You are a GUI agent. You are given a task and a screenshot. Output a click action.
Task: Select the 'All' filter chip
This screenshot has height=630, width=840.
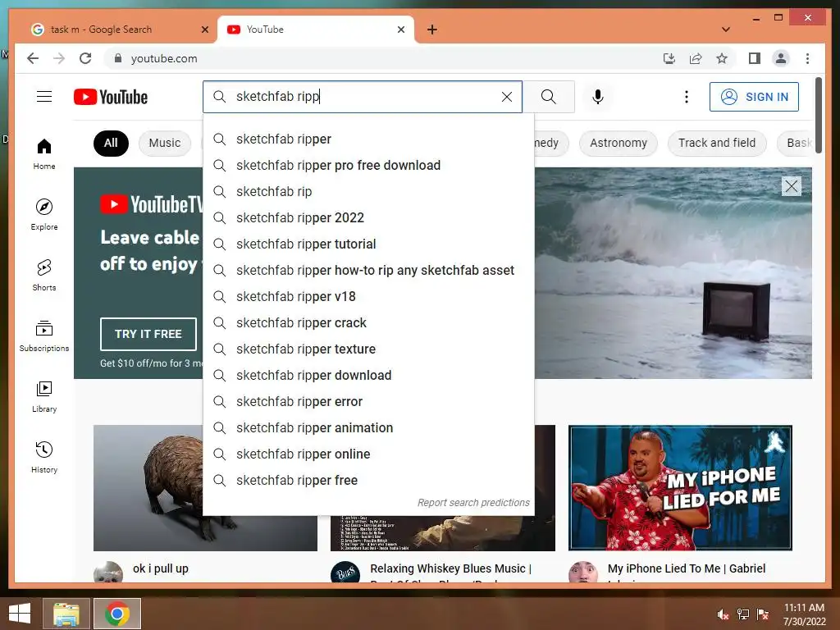[111, 143]
